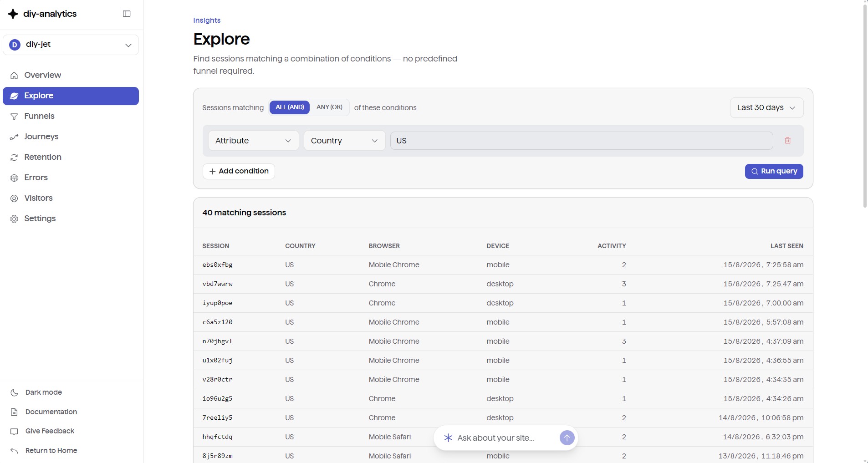Click the Dark mode moon icon
868x463 pixels.
[x=14, y=392]
